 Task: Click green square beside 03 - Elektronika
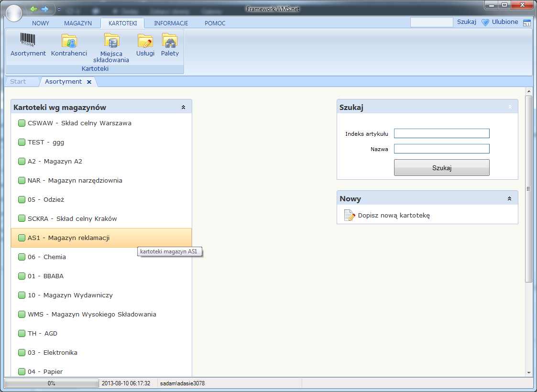[22, 353]
